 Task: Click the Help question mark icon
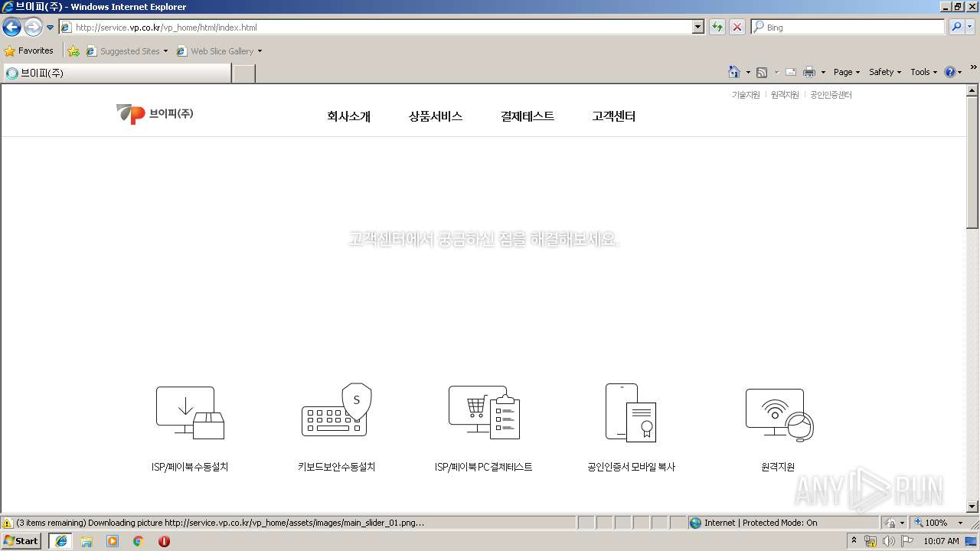pyautogui.click(x=950, y=72)
